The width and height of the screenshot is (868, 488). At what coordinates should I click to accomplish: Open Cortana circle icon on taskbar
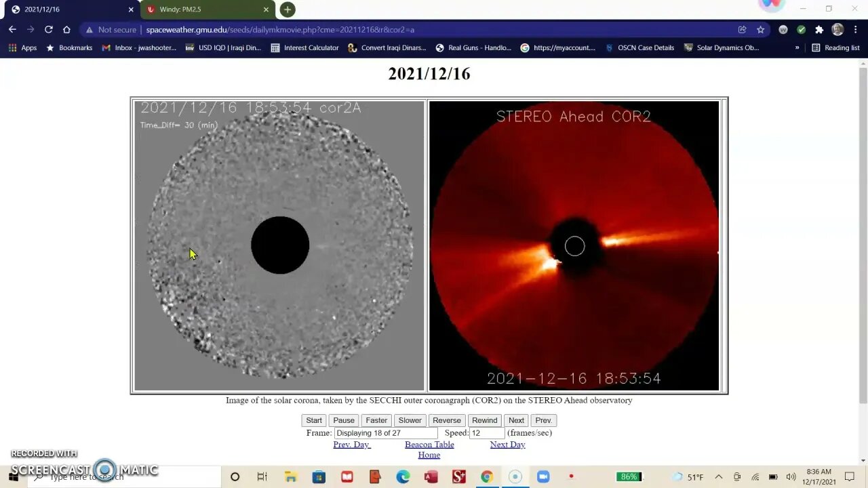click(235, 477)
